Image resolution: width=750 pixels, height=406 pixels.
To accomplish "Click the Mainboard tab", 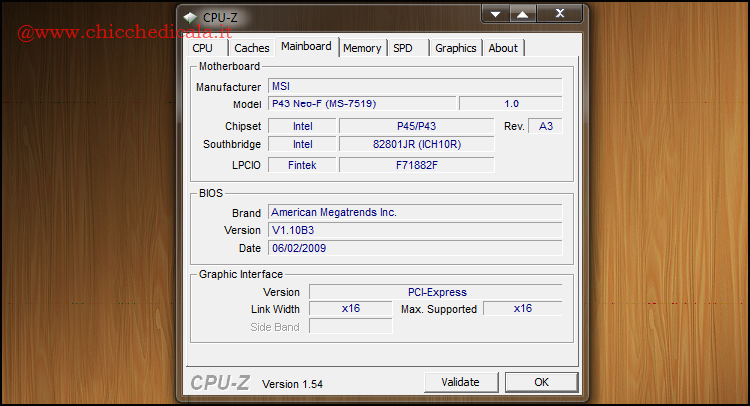I will coord(306,47).
